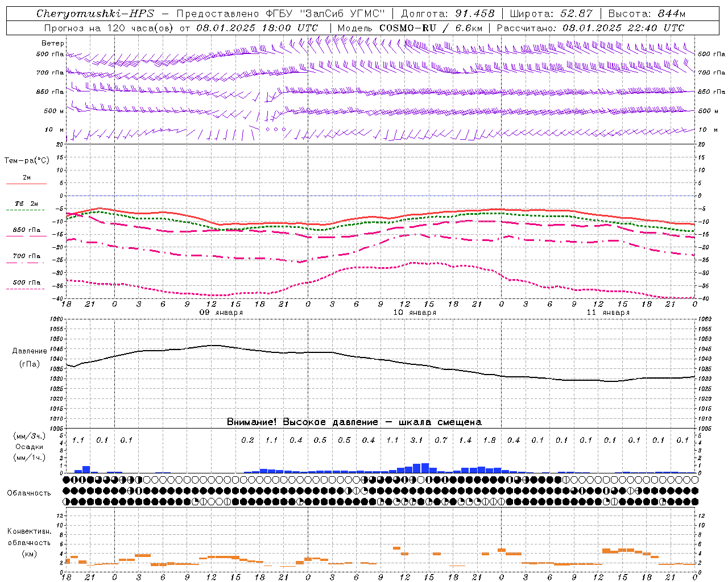
Task: Click the '(км)' unit label under convective cloudiness
Action: coord(30,554)
